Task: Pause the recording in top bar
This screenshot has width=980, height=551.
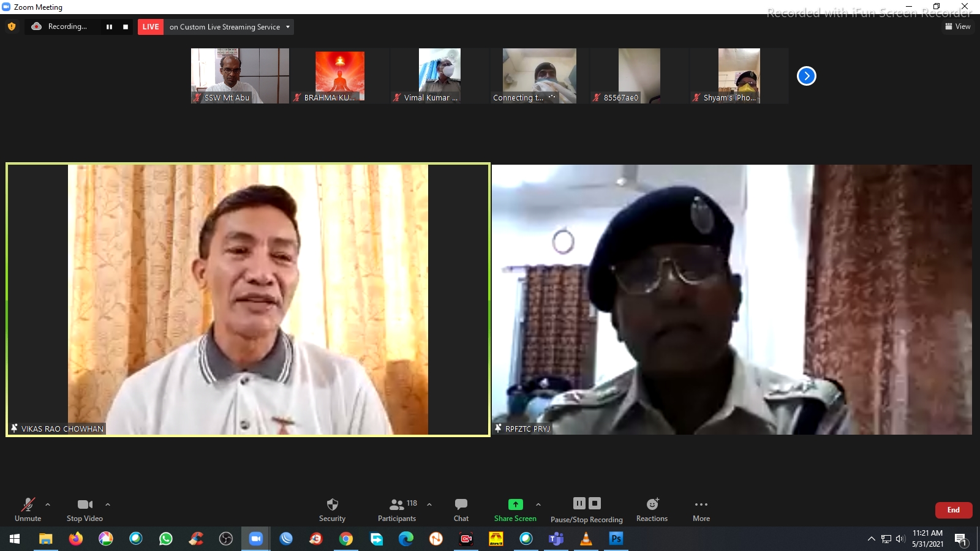Action: [x=109, y=27]
